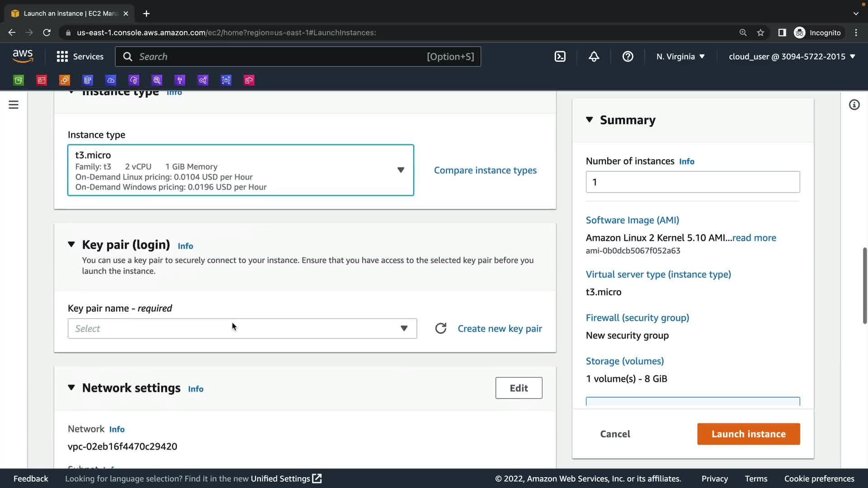Open the orange EC2 service shortcut
The image size is (868, 488).
pyautogui.click(x=65, y=80)
